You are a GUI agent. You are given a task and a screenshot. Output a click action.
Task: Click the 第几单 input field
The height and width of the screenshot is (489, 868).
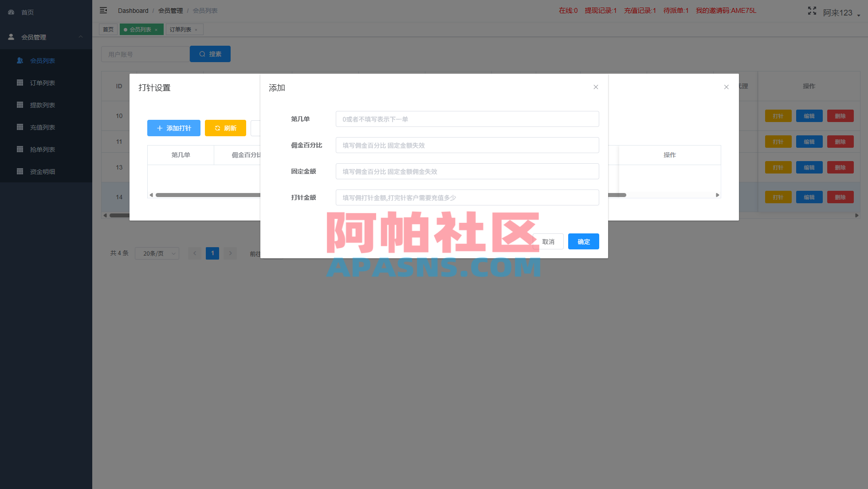point(467,119)
